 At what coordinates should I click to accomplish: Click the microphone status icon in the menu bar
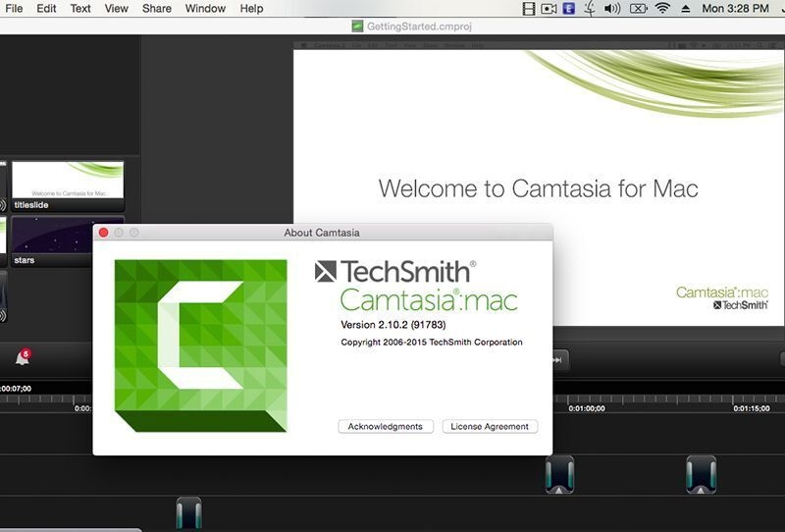tap(590, 9)
